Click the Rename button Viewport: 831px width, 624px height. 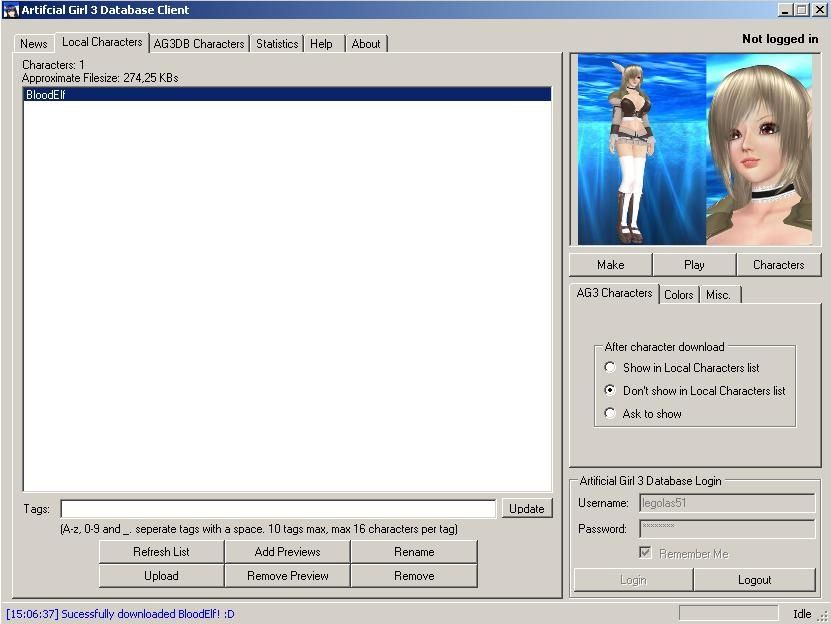pyautogui.click(x=414, y=552)
